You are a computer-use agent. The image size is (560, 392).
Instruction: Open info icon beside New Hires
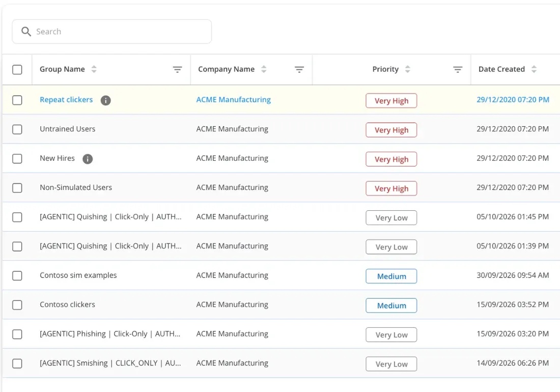click(88, 159)
